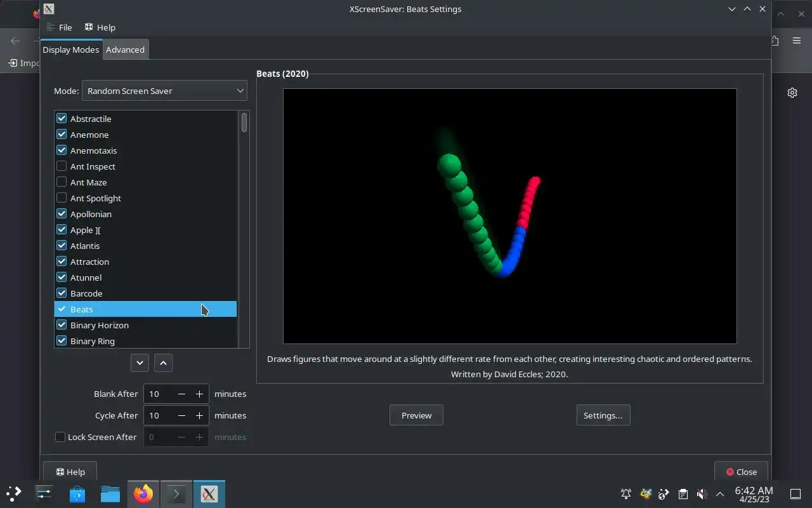The image size is (812, 508).
Task: Open the hamburger menu in the background browser
Action: pos(797,41)
